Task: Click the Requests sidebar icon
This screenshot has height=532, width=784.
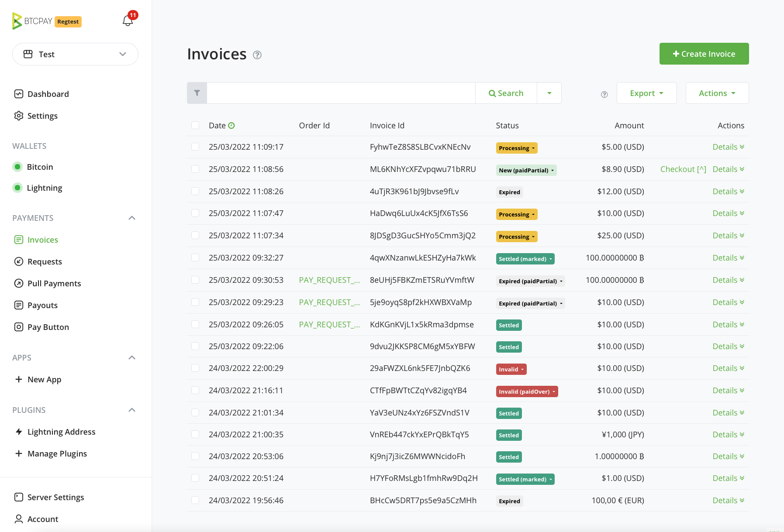Action: 19,261
